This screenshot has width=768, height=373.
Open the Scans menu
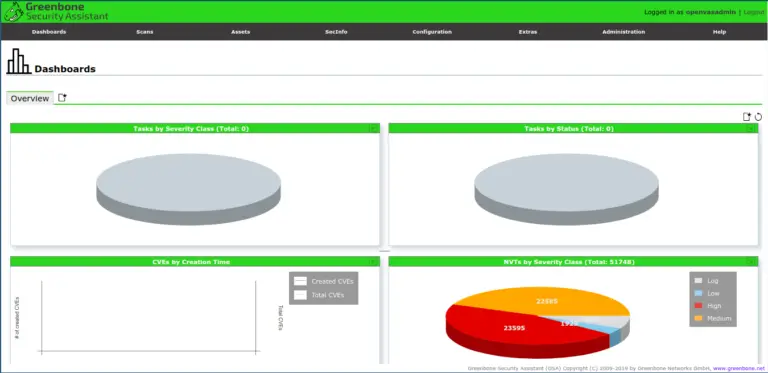(144, 32)
